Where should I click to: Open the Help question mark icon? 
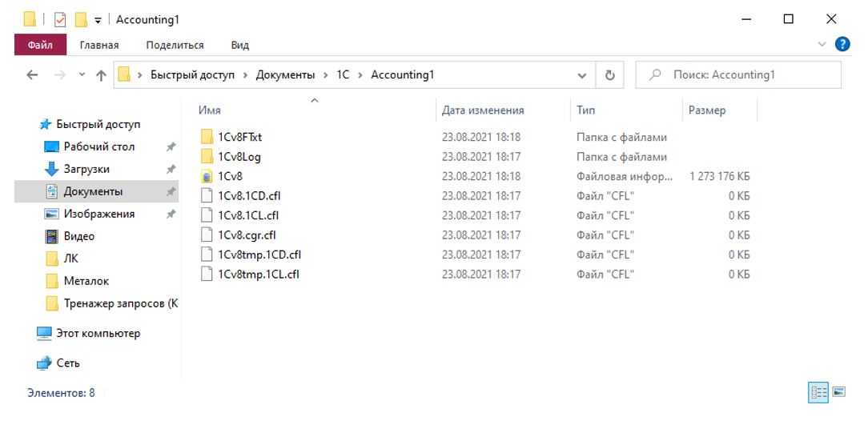(841, 45)
